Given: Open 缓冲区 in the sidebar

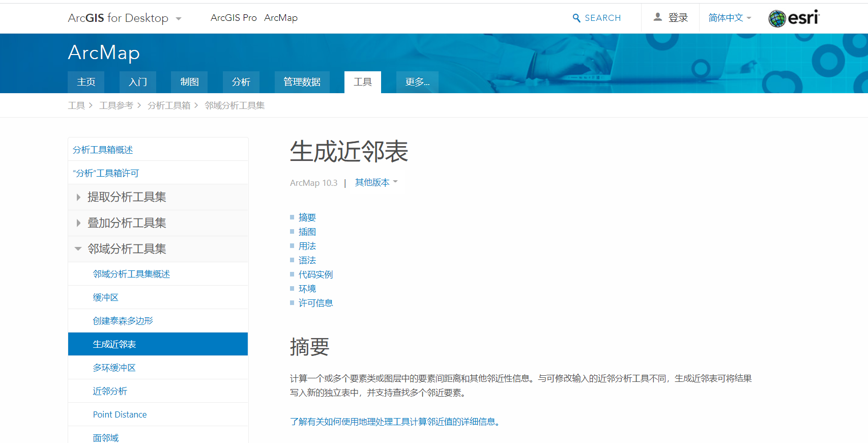Looking at the screenshot, I should (x=158, y=297).
